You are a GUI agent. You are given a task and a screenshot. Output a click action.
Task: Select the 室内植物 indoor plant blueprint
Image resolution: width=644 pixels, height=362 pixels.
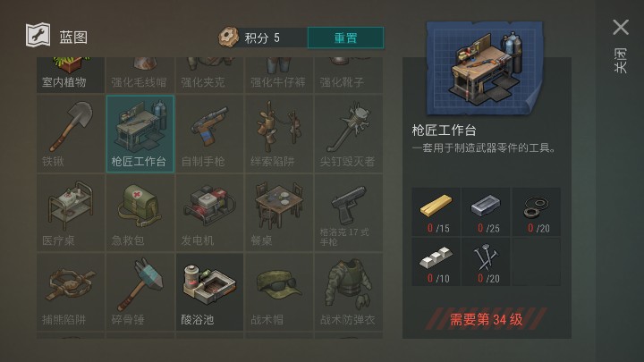pos(71,75)
